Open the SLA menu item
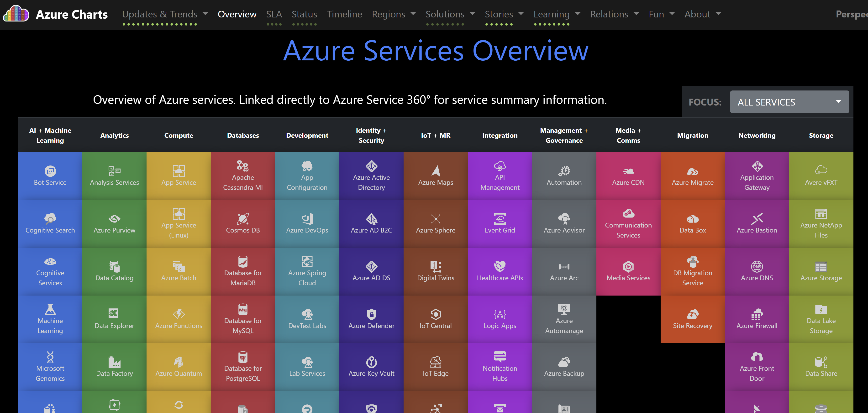 click(274, 14)
